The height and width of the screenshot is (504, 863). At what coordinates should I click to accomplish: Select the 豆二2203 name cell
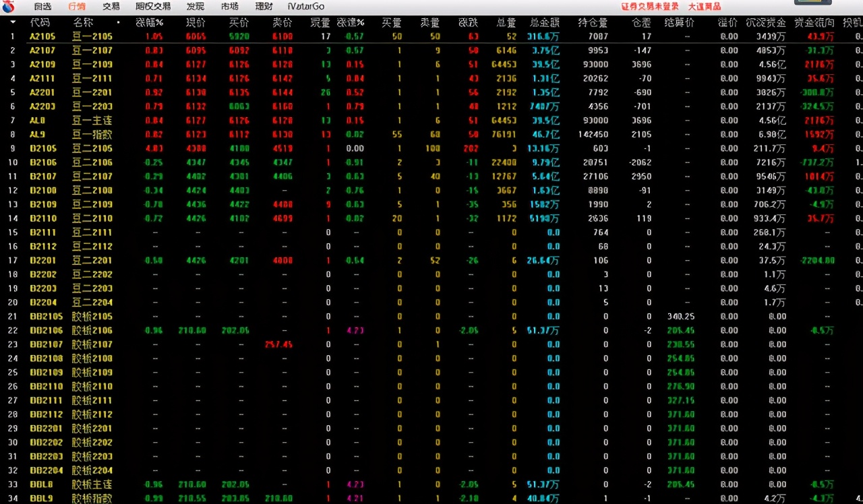pyautogui.click(x=92, y=288)
